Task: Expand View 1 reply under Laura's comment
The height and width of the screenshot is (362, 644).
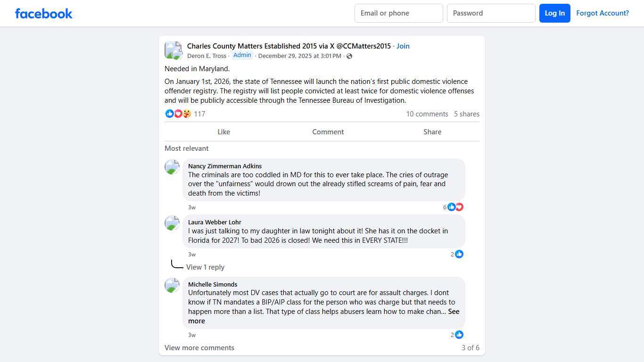Action: [x=205, y=267]
